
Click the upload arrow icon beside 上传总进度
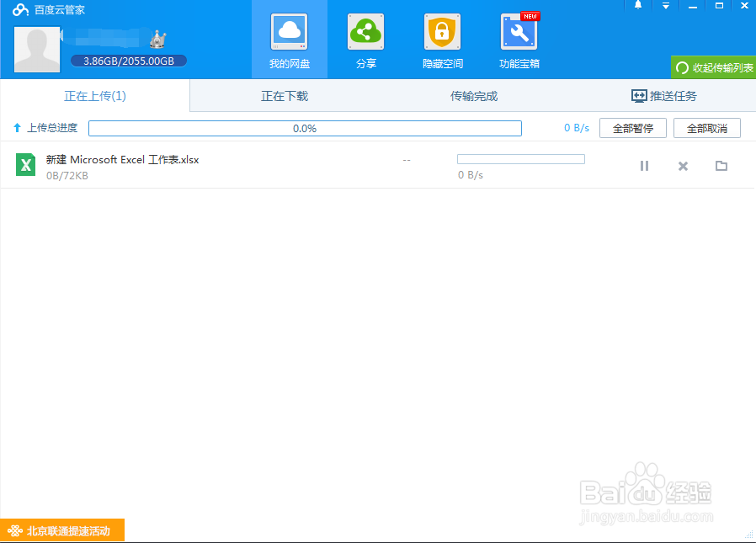[18, 128]
